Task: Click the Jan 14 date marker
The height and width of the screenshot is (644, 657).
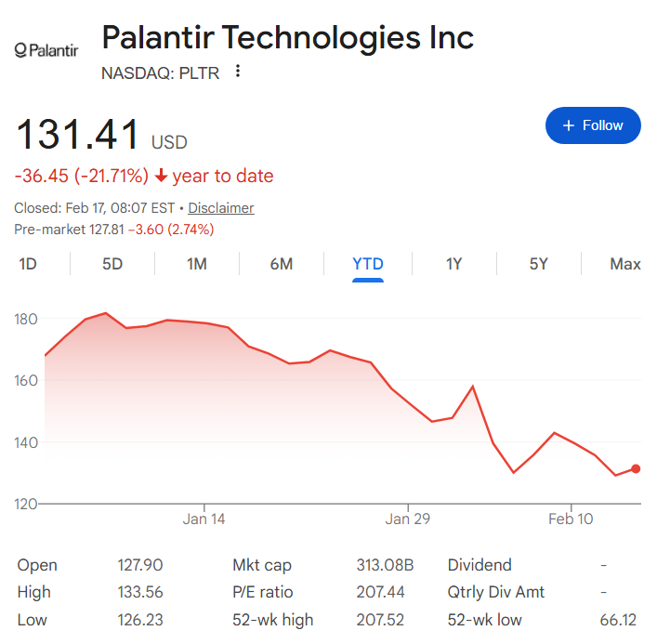Action: pyautogui.click(x=205, y=519)
